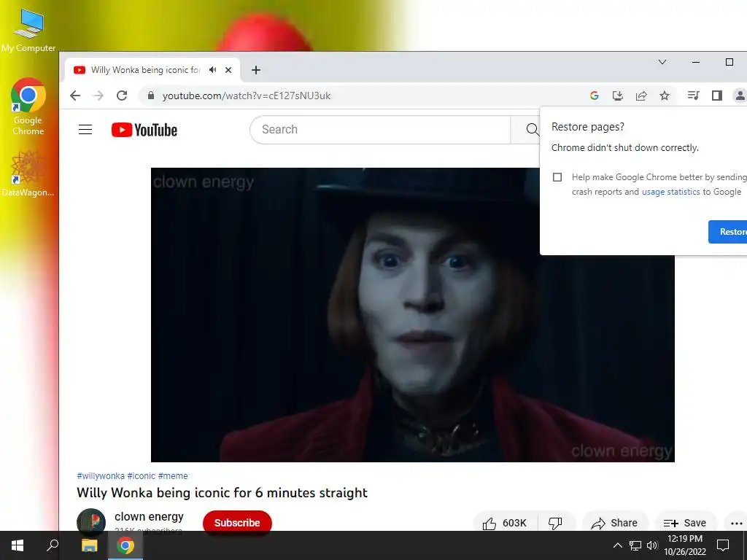Image resolution: width=747 pixels, height=560 pixels.
Task: Click install app icon in address bar
Action: (618, 96)
